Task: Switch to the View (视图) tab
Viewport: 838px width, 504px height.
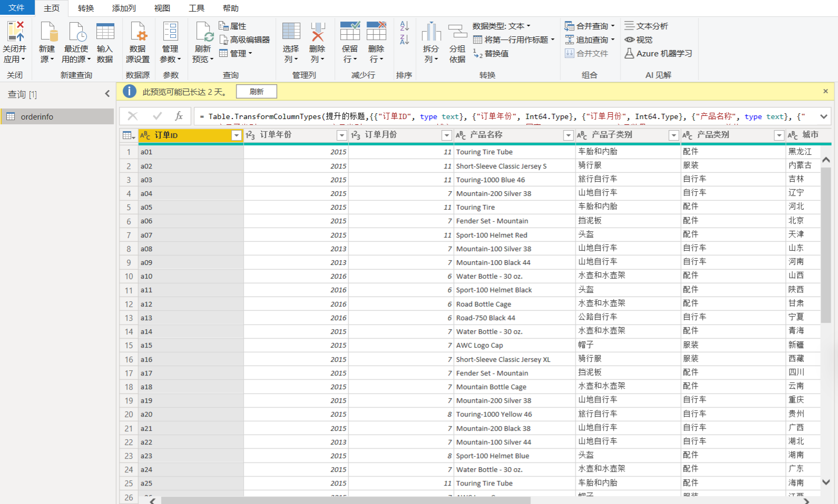Action: pyautogui.click(x=162, y=8)
